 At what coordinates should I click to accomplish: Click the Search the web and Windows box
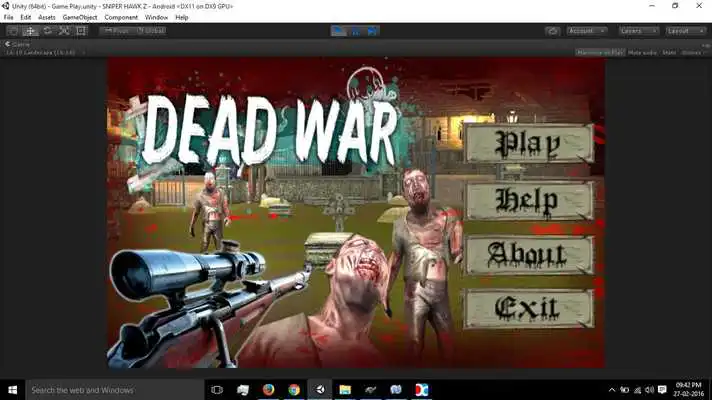click(x=115, y=390)
